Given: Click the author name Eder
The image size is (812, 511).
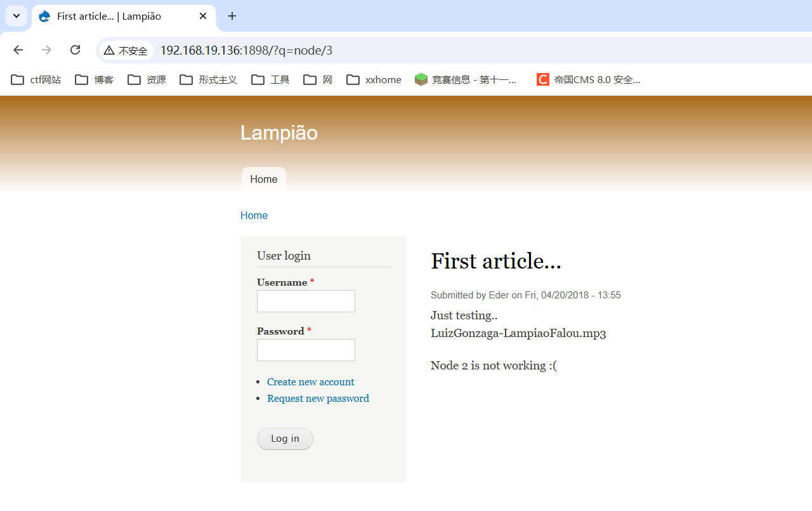Looking at the screenshot, I should (499, 295).
